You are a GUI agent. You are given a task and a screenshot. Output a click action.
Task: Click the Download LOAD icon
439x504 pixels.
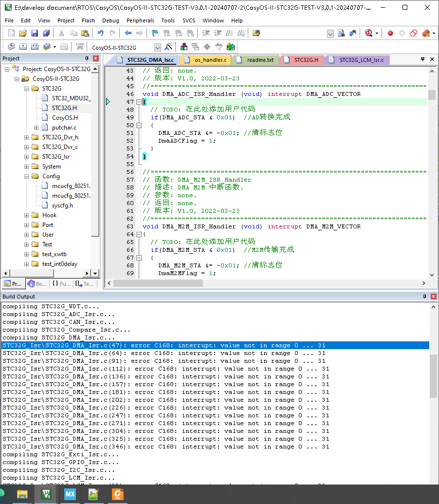tap(80, 47)
